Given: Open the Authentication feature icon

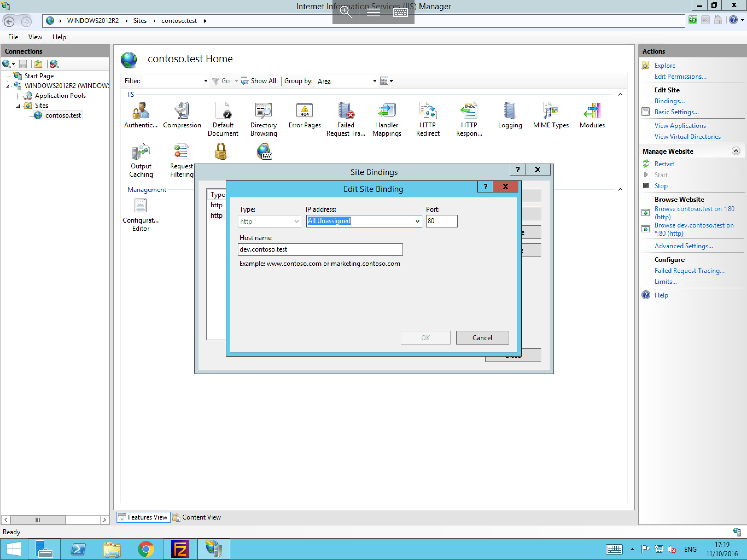Looking at the screenshot, I should tap(141, 115).
